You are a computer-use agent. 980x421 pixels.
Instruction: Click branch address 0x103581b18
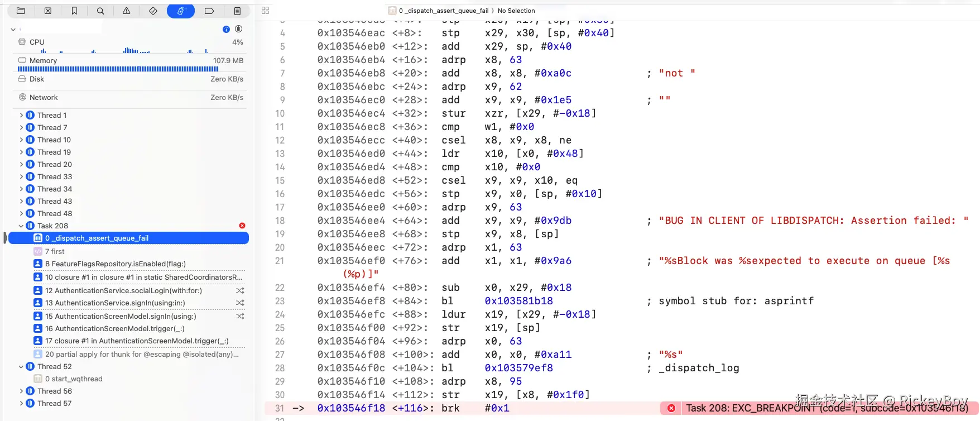pos(518,301)
